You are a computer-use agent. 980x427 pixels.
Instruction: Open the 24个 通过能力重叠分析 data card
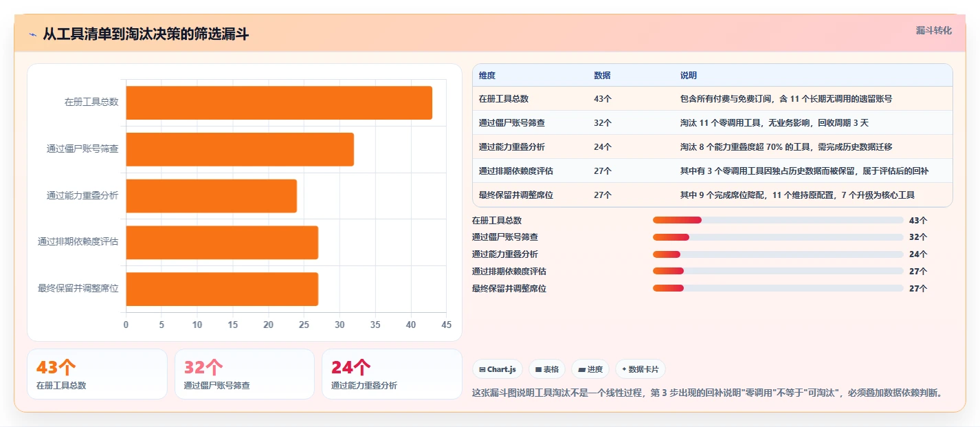coord(392,374)
